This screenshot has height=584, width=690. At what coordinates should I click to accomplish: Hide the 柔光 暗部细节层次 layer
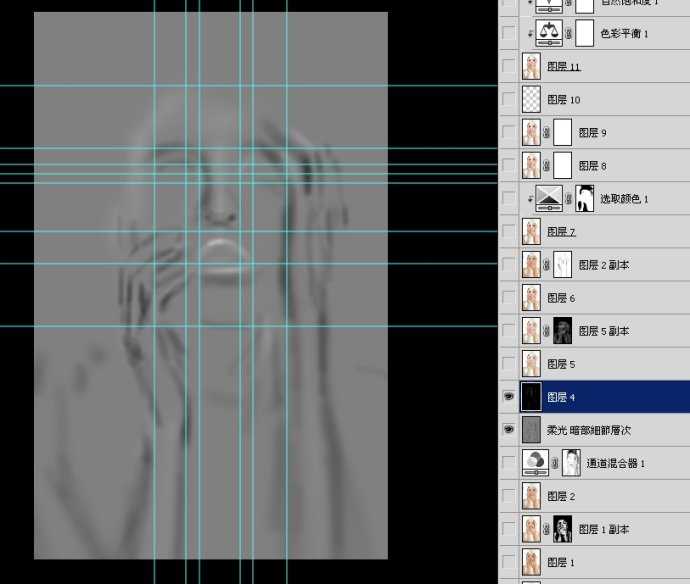[509, 430]
